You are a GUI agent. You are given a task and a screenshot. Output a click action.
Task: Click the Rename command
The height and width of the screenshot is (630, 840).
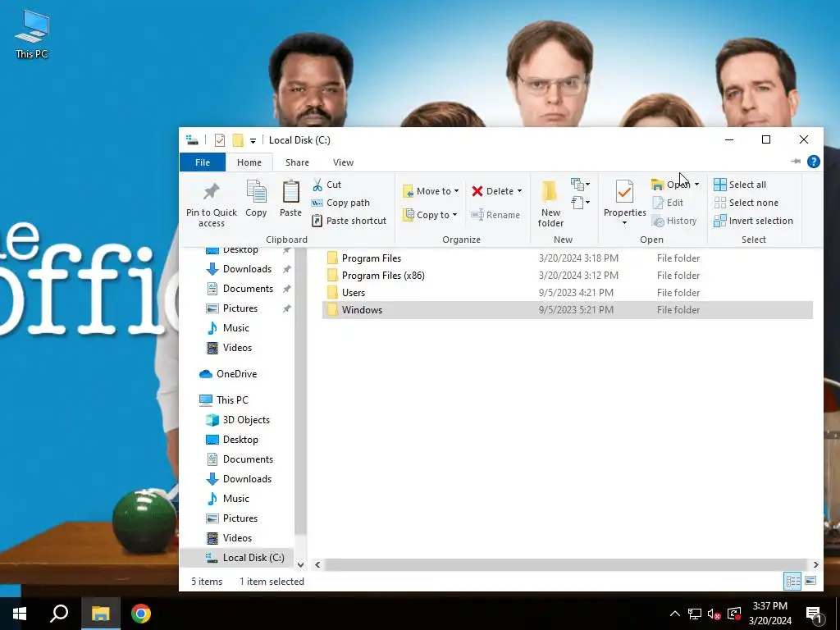pyautogui.click(x=495, y=215)
